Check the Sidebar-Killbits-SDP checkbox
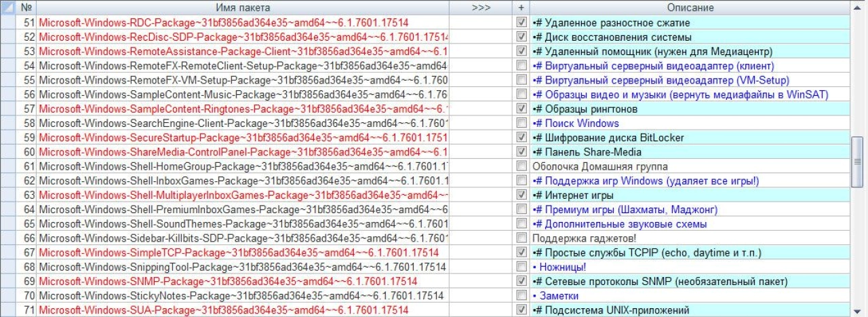 521,238
